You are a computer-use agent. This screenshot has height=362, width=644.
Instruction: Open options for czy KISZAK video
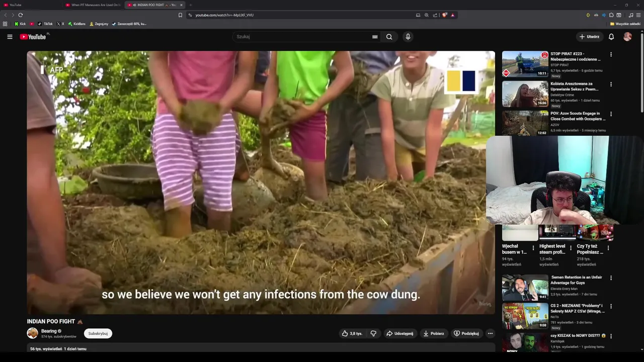click(611, 335)
